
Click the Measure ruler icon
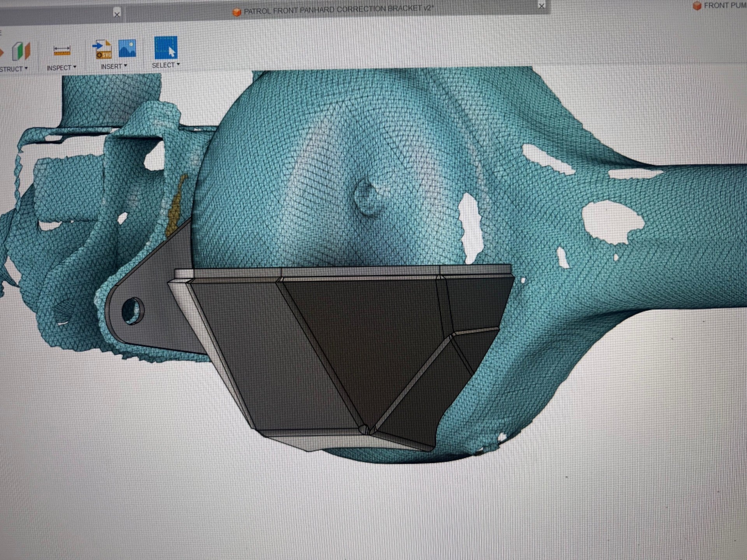click(62, 51)
